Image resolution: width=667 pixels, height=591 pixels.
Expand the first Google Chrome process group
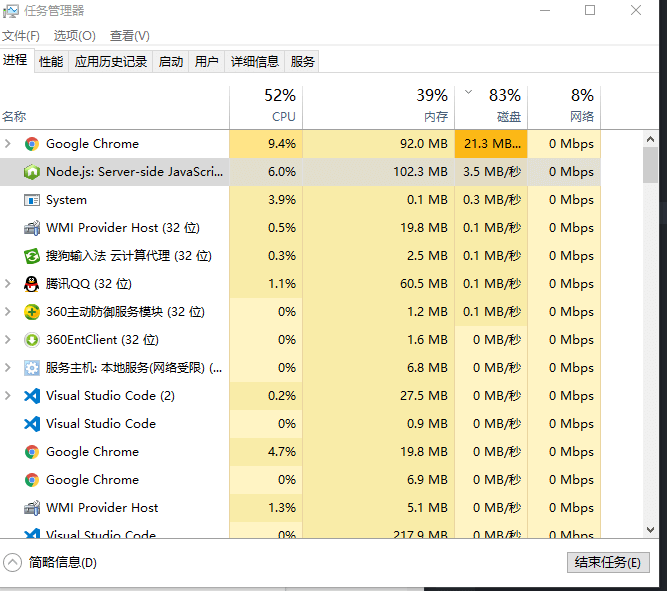coord(8,144)
